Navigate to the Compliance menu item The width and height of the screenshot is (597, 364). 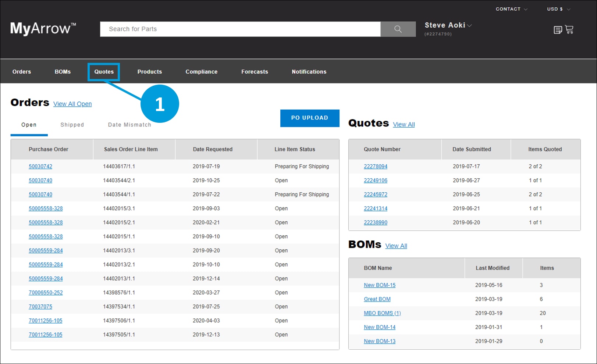click(201, 72)
